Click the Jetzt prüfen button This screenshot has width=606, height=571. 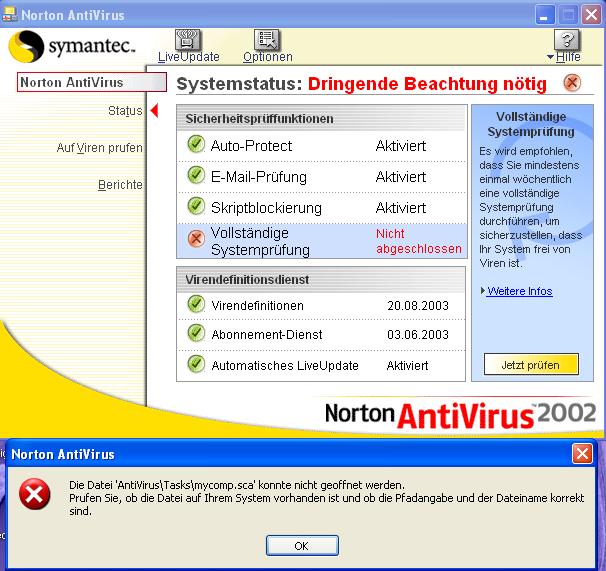[x=531, y=364]
